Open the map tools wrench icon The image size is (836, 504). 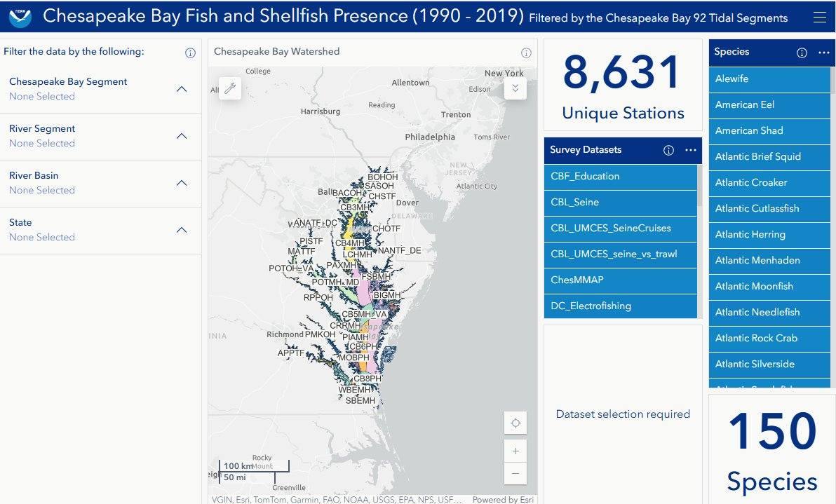pos(230,88)
